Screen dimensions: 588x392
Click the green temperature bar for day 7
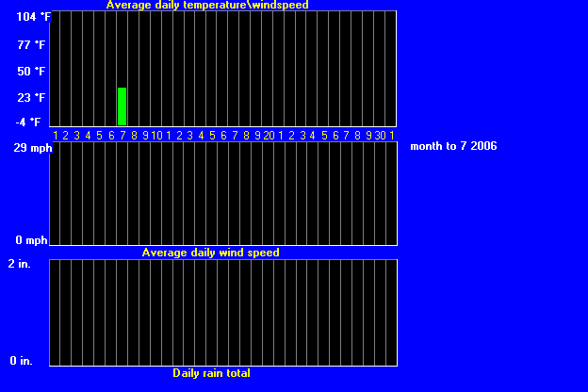pyautogui.click(x=122, y=106)
